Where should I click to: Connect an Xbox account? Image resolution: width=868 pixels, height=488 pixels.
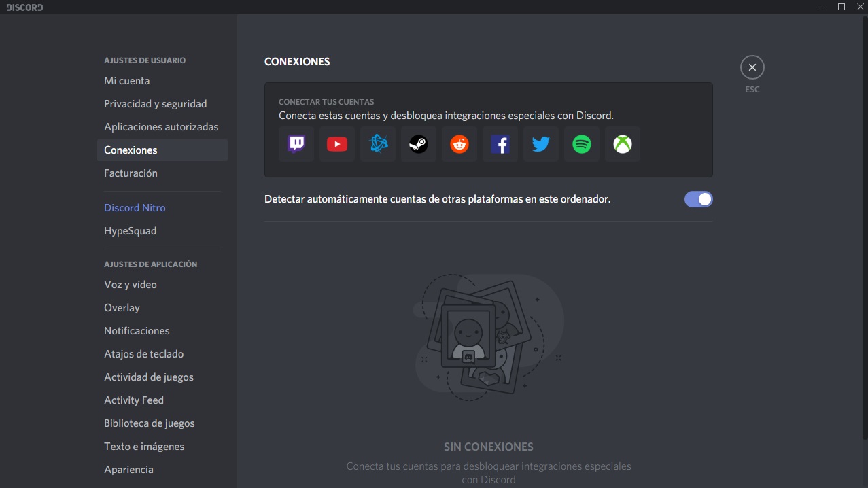pyautogui.click(x=622, y=144)
